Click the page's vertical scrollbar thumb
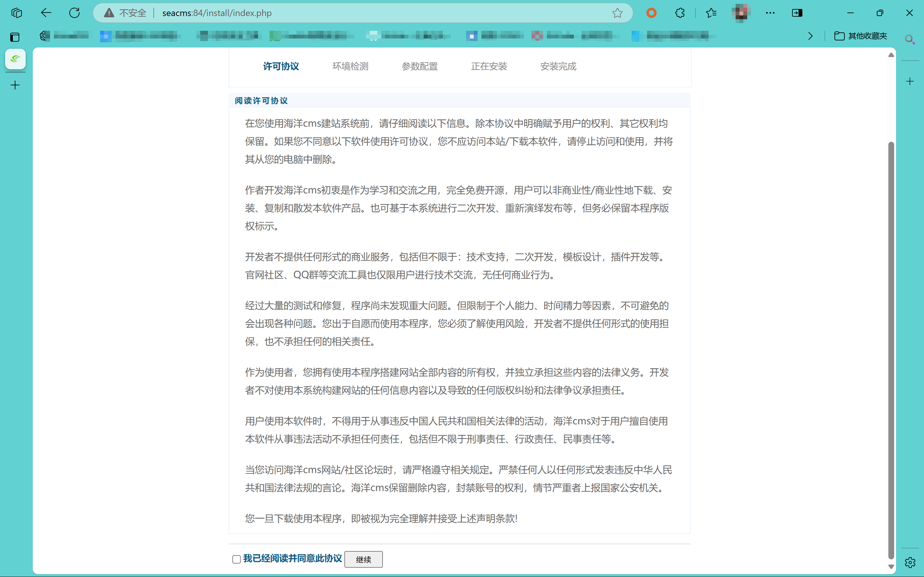The width and height of the screenshot is (924, 577). tap(891, 344)
